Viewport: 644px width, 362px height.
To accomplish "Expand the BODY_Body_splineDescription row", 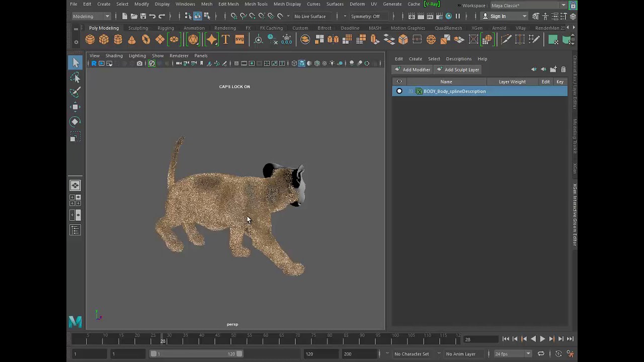I will coord(411,92).
